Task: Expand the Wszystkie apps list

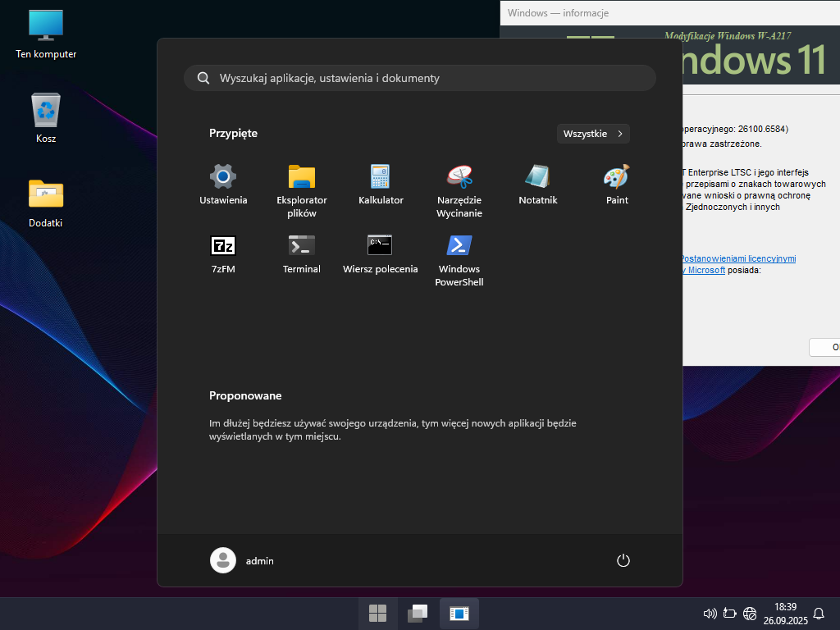Action: pos(593,134)
